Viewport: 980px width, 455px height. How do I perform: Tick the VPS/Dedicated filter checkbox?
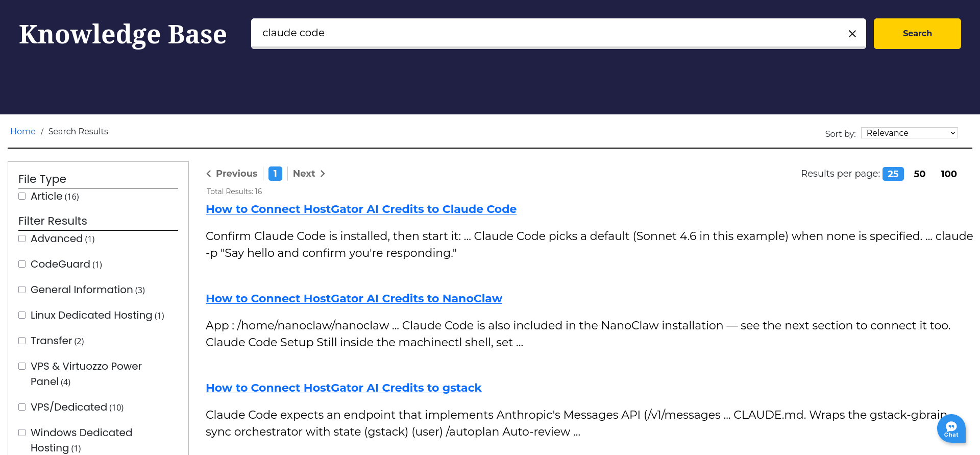(x=22, y=407)
